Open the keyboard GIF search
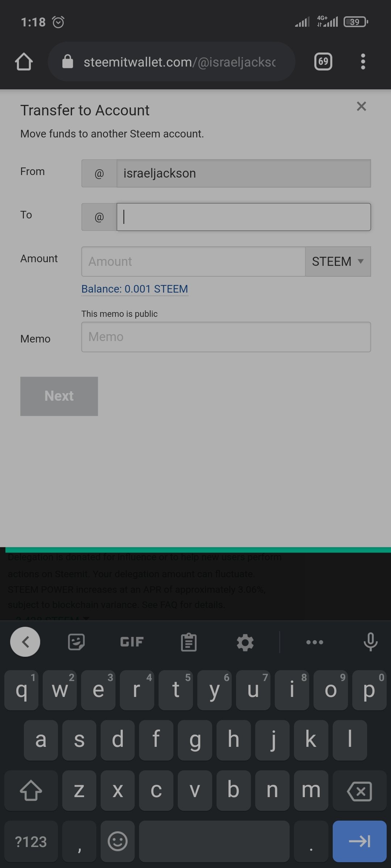Image resolution: width=391 pixels, height=868 pixels. pyautogui.click(x=132, y=642)
